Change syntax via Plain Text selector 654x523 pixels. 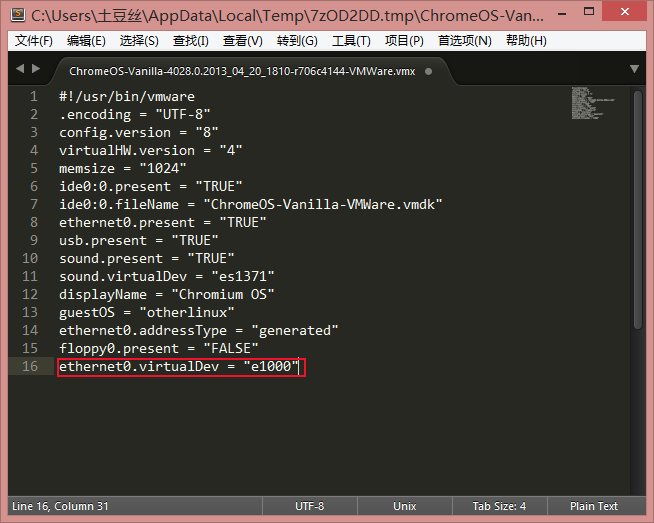(x=594, y=506)
